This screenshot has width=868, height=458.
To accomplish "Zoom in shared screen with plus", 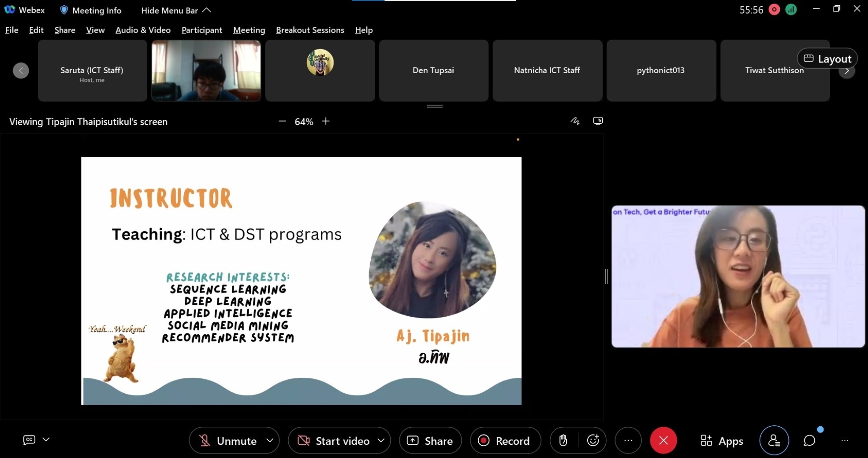I will [x=326, y=121].
